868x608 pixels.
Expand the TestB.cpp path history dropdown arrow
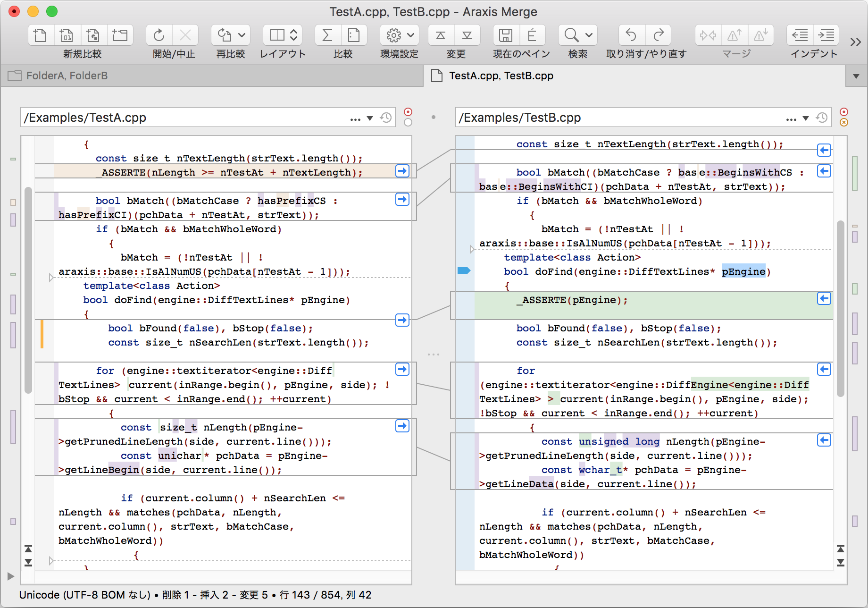tap(806, 118)
